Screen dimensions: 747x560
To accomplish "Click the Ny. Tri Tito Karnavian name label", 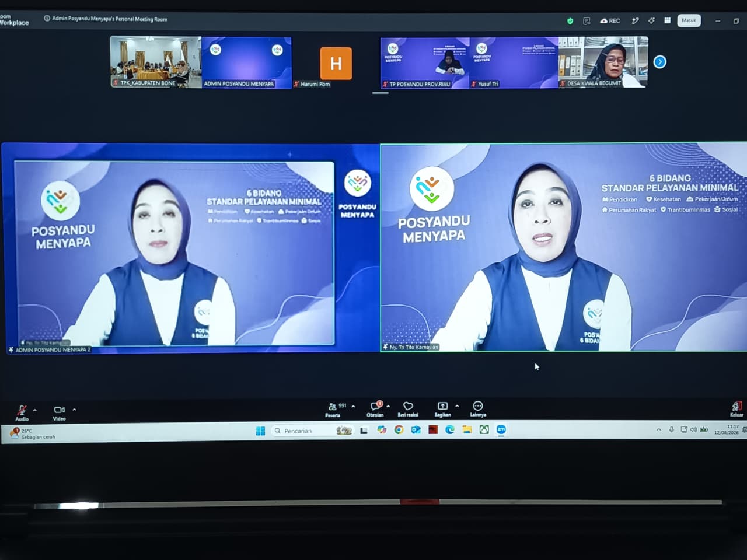I will pyautogui.click(x=414, y=347).
